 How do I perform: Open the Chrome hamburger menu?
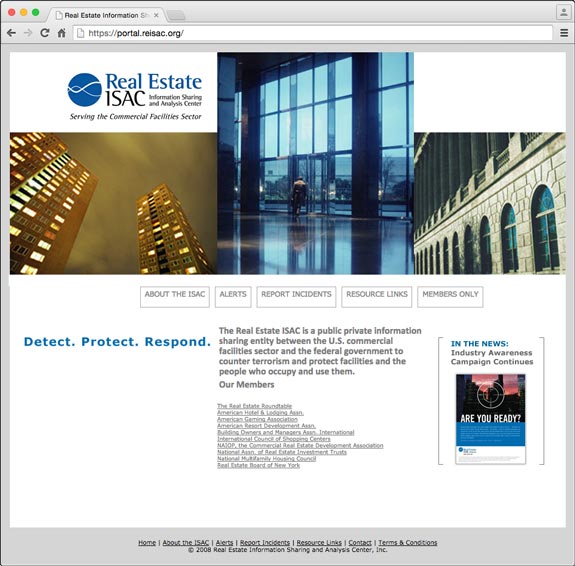click(x=564, y=33)
